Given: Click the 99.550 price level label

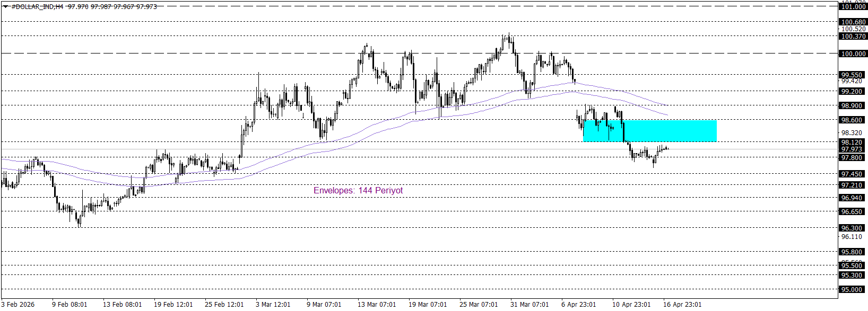Looking at the screenshot, I should pyautogui.click(x=852, y=75).
